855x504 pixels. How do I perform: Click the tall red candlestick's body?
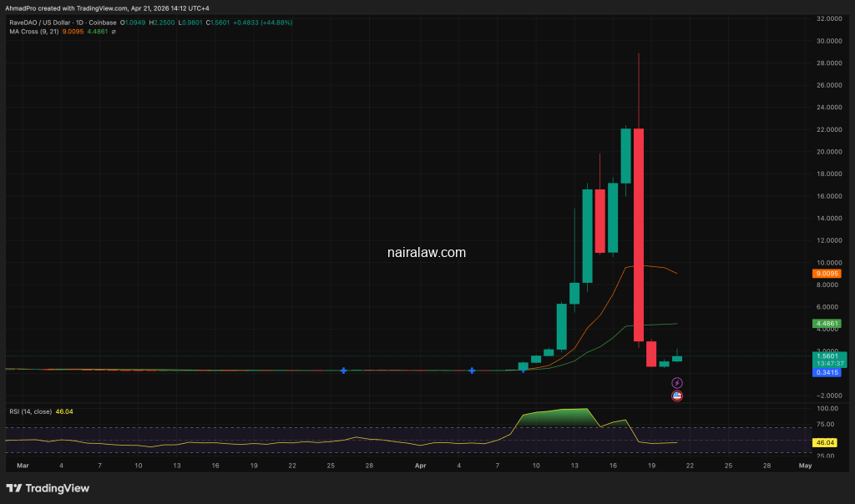638,234
